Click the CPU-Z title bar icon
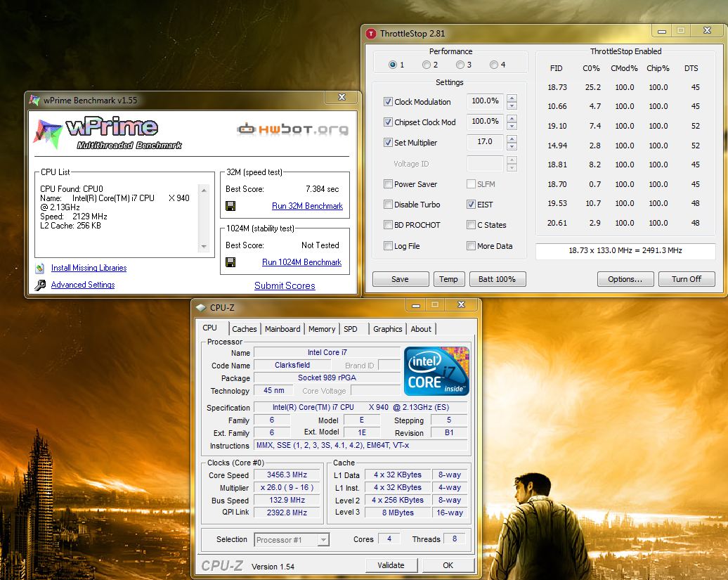The height and width of the screenshot is (580, 728). [200, 307]
